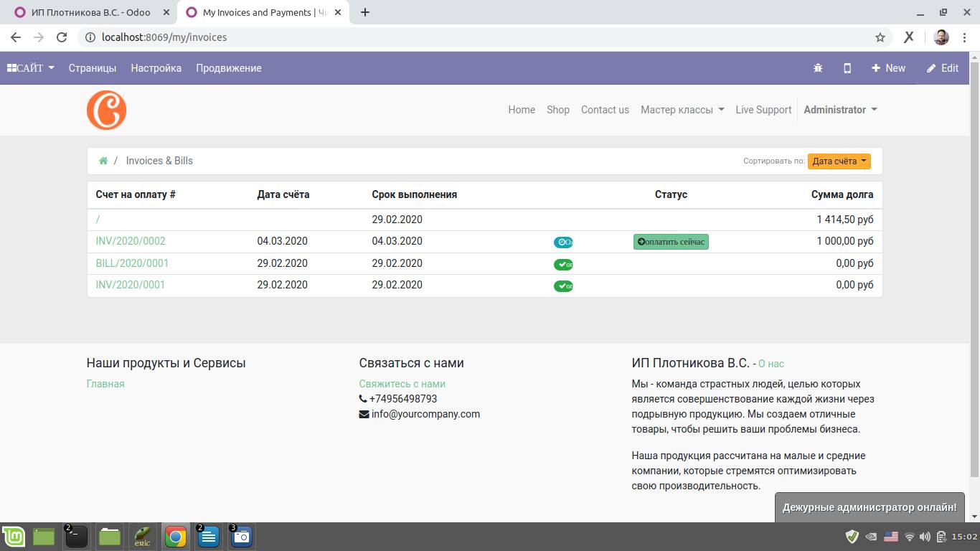Open the Дата счёта sort dropdown
The width and height of the screenshot is (980, 551).
[x=839, y=161]
